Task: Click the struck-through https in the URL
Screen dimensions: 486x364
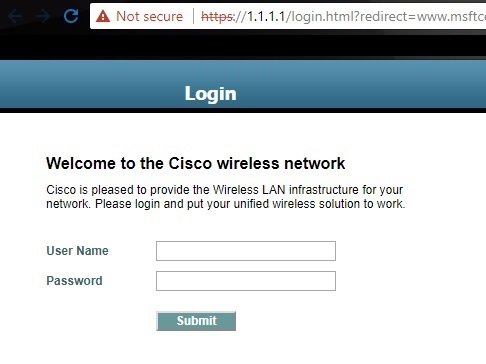Action: tap(217, 16)
